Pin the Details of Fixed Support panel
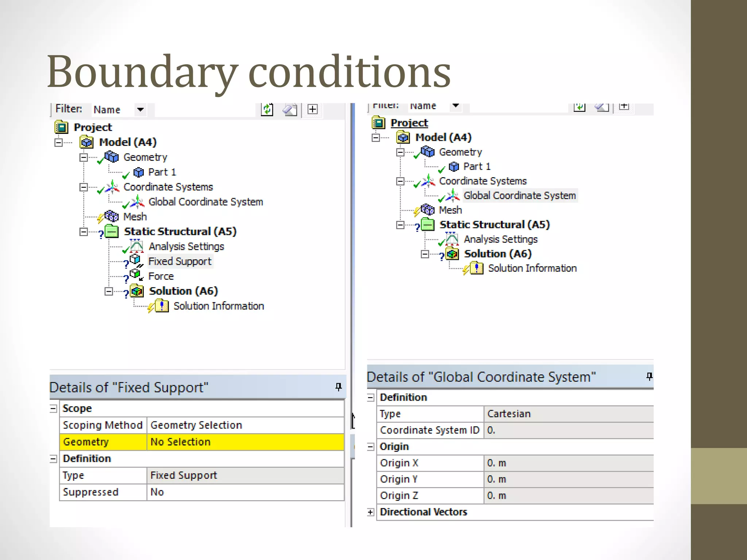The image size is (747, 560). (338, 387)
